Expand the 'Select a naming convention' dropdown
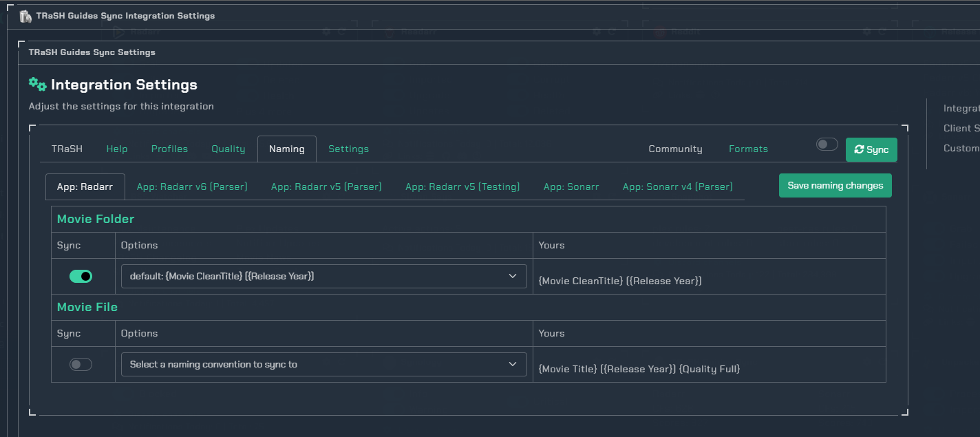This screenshot has height=437, width=980. 323,364
